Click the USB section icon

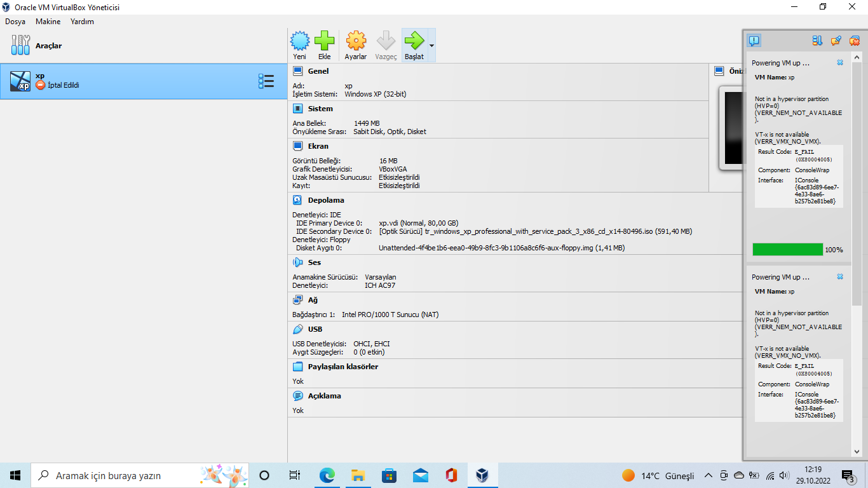pyautogui.click(x=298, y=329)
